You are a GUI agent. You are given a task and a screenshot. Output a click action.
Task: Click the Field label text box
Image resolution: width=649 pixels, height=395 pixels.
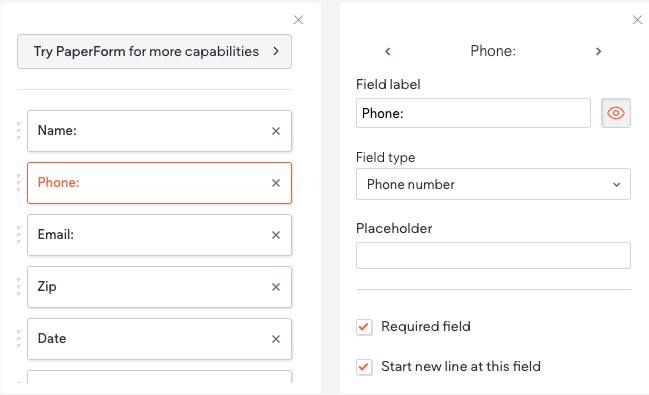click(473, 113)
